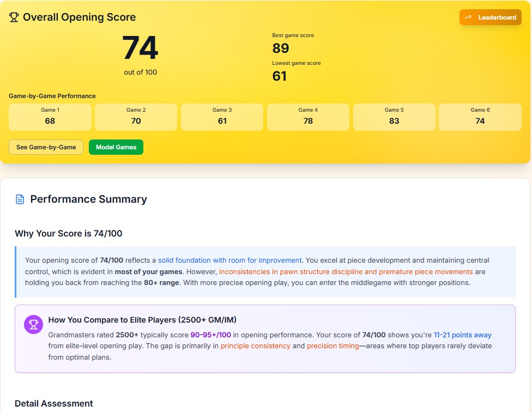
Task: Click the large 74 overall score
Action: click(x=140, y=49)
